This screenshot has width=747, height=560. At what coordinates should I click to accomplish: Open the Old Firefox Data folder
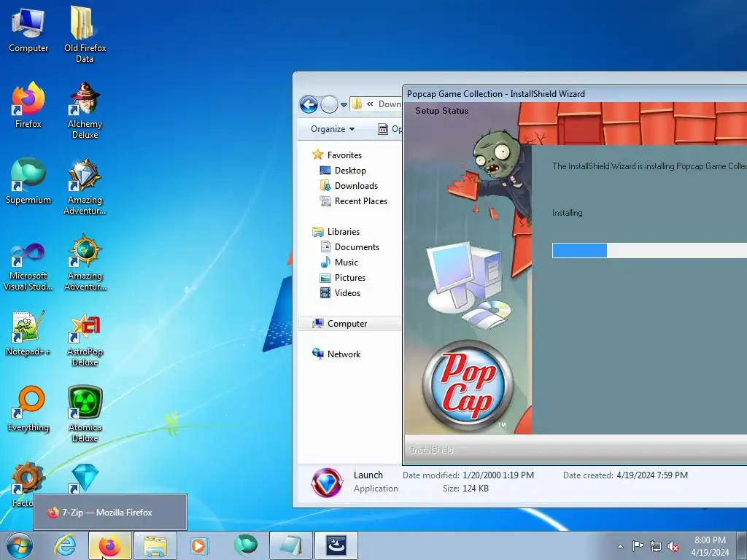click(x=85, y=34)
